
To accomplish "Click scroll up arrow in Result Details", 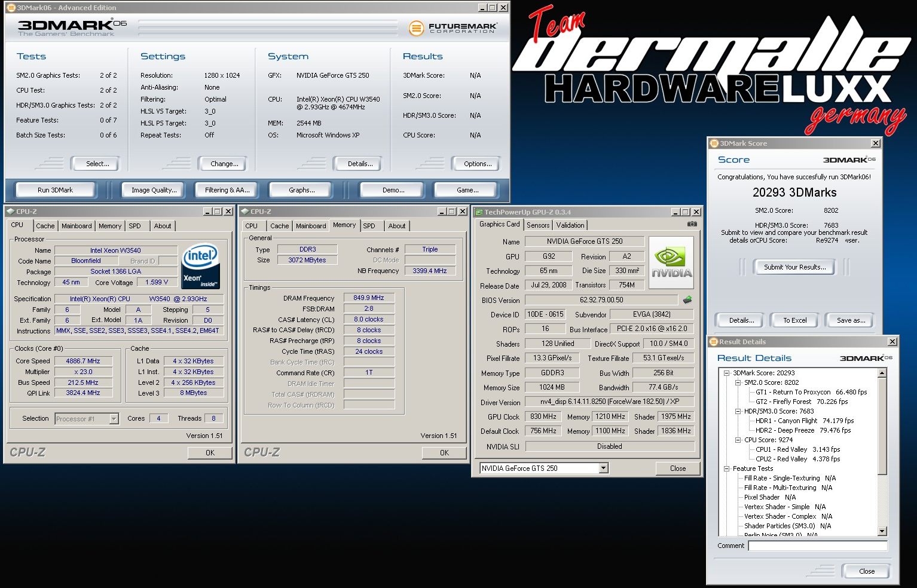I will (x=882, y=373).
